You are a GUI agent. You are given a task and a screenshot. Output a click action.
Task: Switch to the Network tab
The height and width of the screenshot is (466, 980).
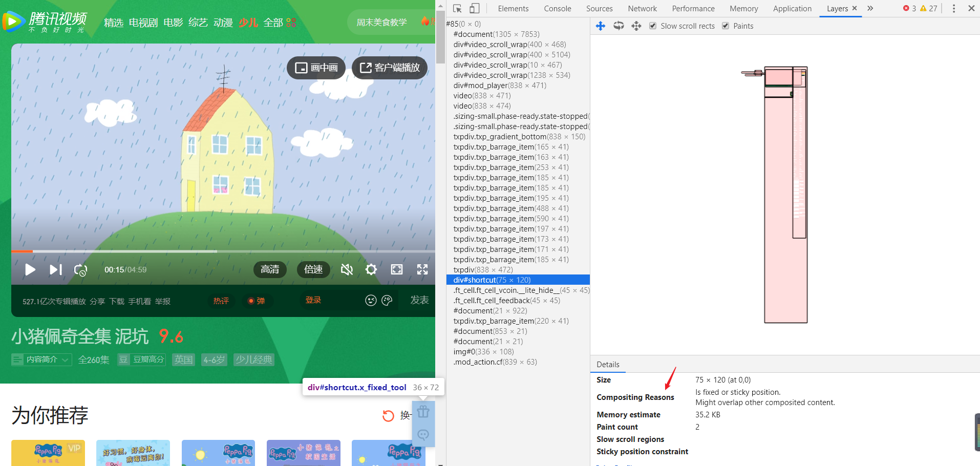pos(642,9)
